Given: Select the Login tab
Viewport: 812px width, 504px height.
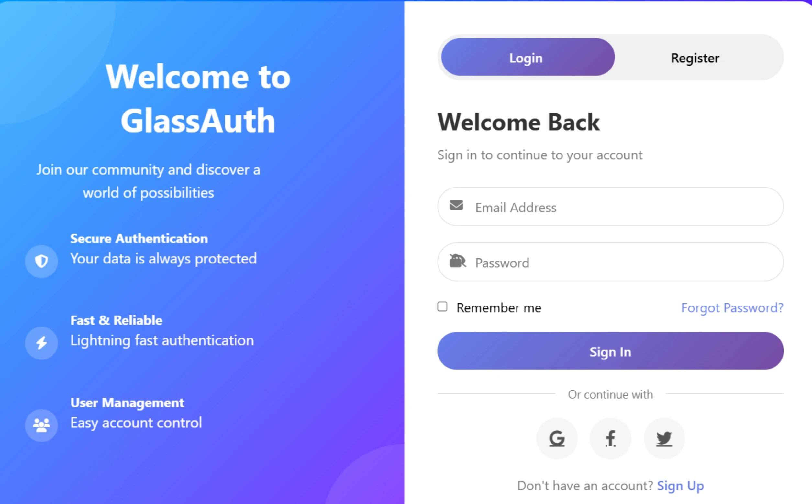Looking at the screenshot, I should pyautogui.click(x=526, y=58).
